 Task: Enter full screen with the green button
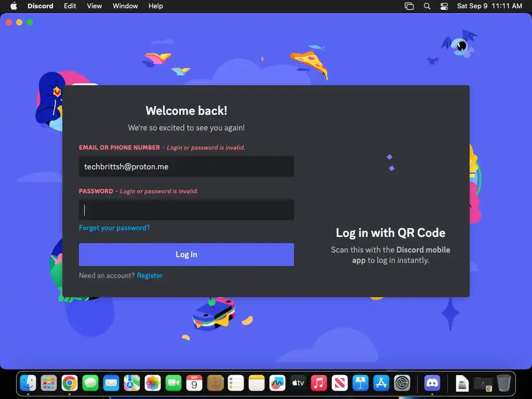[30, 22]
